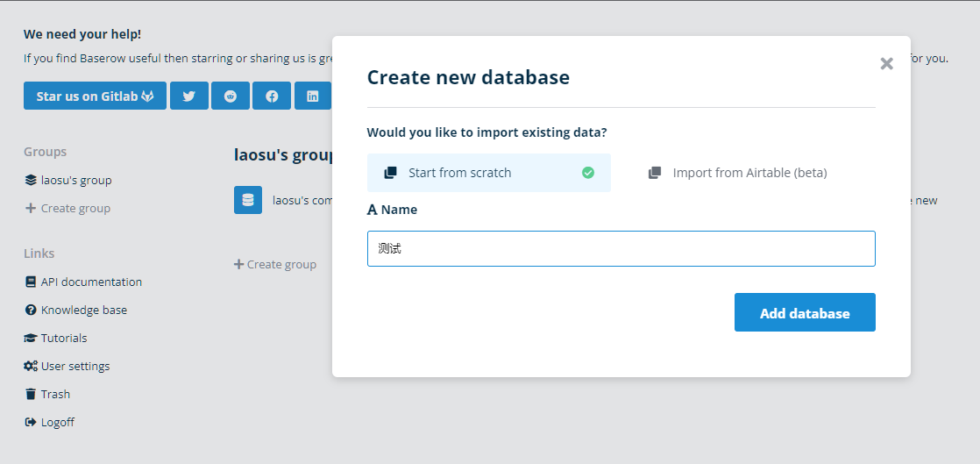Screen dimensions: 980x464
Task: Select laosu's group in sidebar
Action: [x=75, y=180]
